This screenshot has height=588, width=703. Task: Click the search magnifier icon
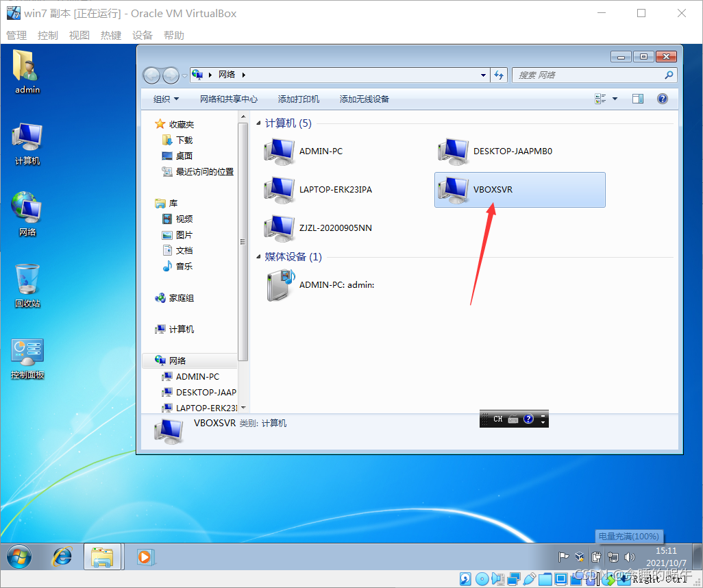tap(669, 75)
